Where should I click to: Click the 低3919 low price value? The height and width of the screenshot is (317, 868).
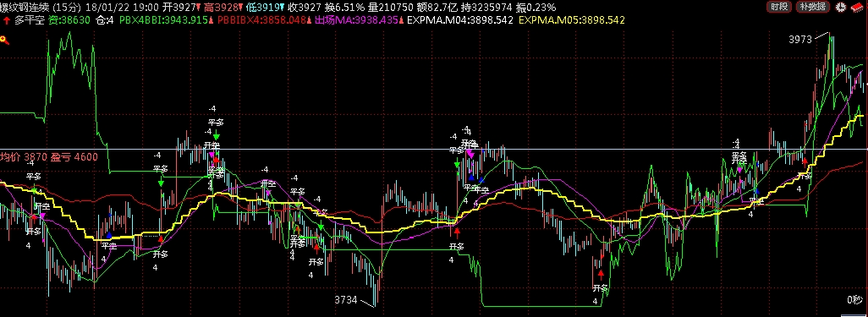pyautogui.click(x=263, y=8)
